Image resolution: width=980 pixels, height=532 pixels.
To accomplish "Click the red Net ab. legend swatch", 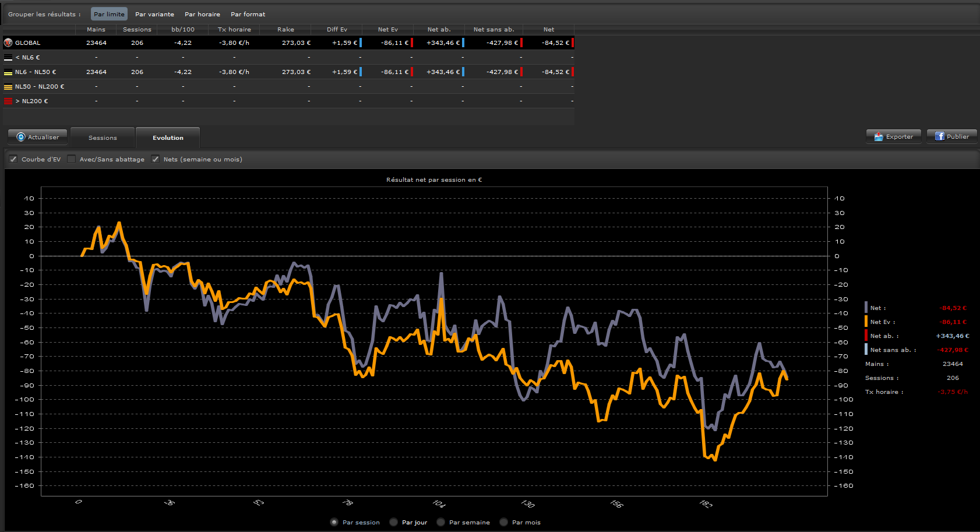I will click(x=866, y=336).
